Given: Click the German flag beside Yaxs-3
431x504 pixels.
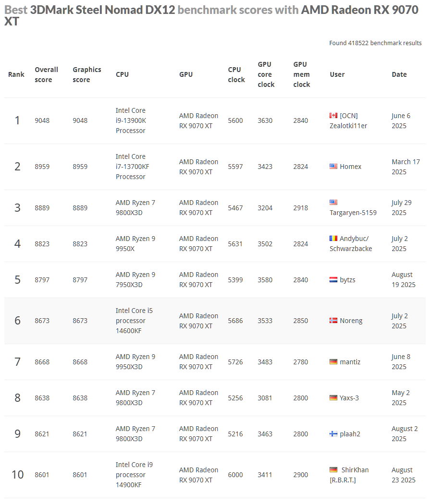Looking at the screenshot, I should (x=333, y=398).
